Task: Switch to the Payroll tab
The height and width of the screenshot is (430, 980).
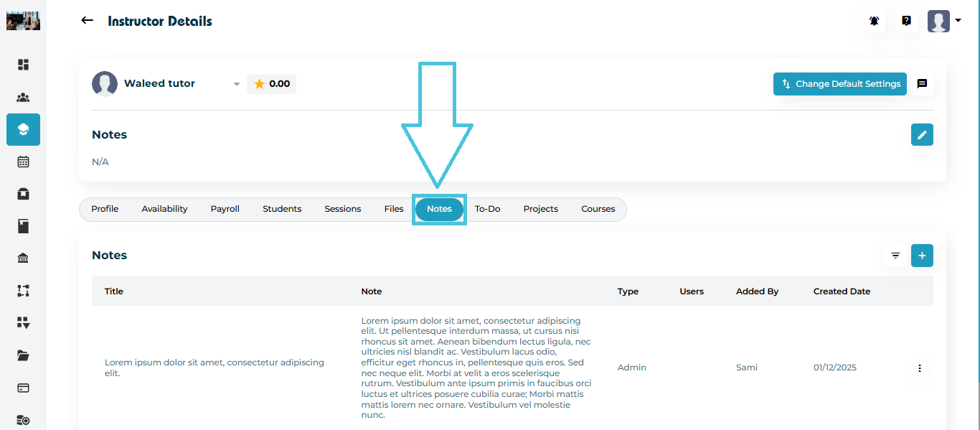Action: pos(225,209)
